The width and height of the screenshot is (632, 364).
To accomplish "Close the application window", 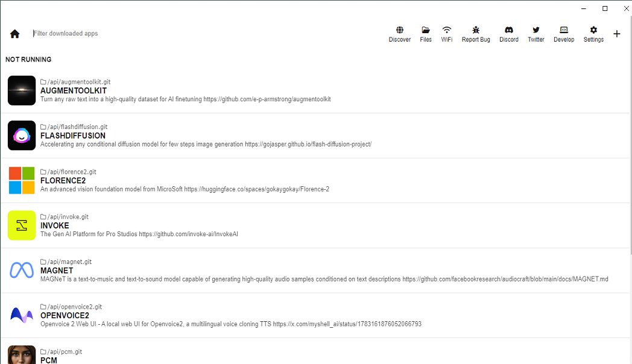I will (626, 8).
